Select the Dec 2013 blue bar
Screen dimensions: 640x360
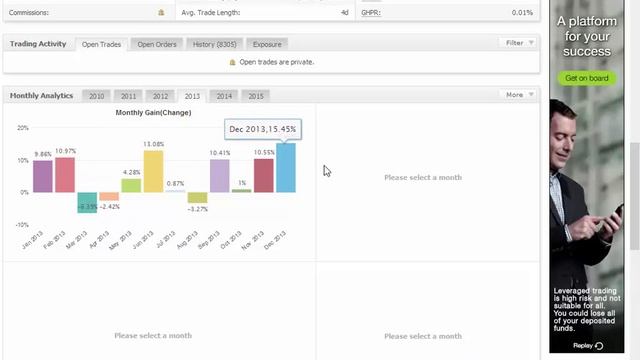[x=286, y=168]
